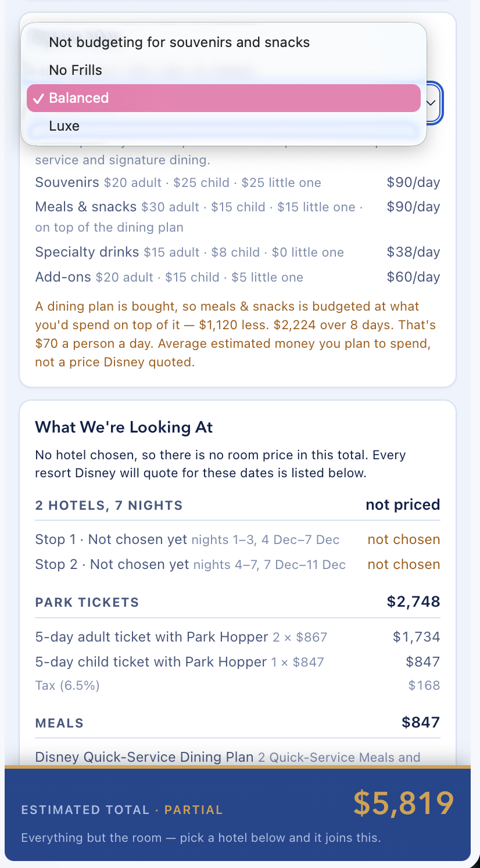This screenshot has height=868, width=480.
Task: Pick the Luxe spending level
Action: tap(224, 126)
